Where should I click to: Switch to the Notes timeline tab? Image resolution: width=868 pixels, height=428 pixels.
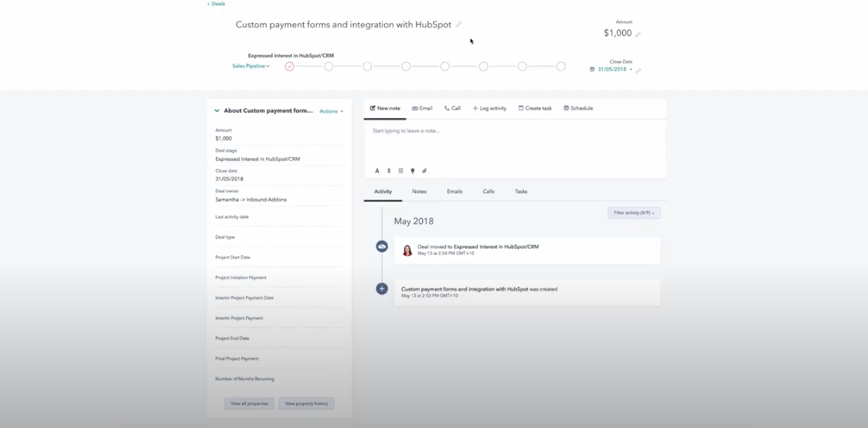[x=419, y=191]
